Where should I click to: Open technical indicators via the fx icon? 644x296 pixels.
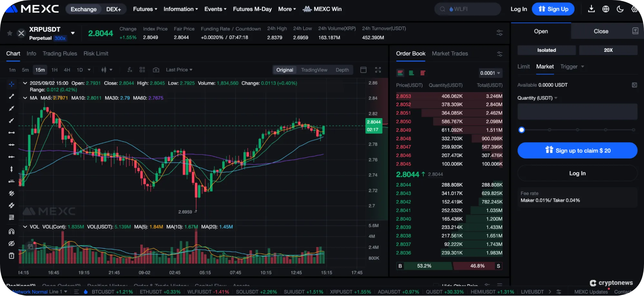[129, 69]
